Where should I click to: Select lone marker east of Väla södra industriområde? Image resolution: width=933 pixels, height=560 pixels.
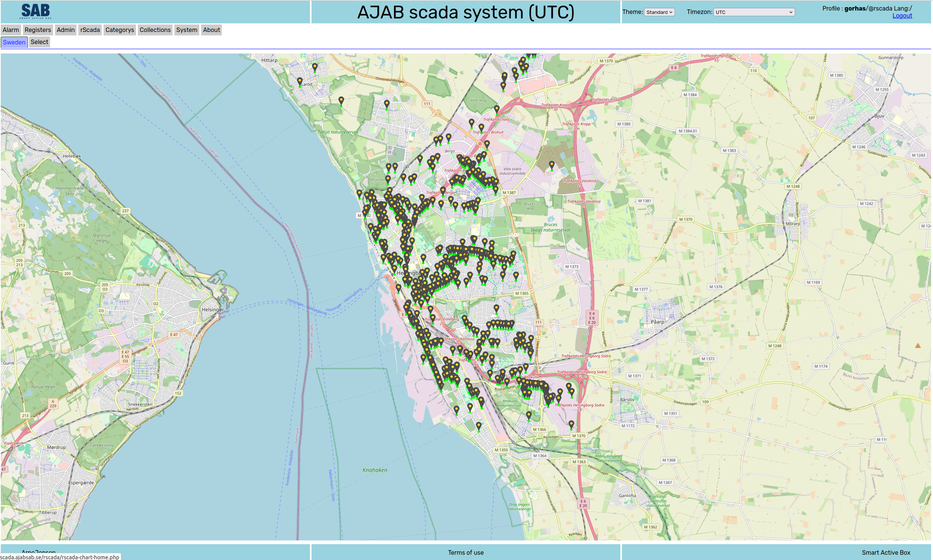552,165
